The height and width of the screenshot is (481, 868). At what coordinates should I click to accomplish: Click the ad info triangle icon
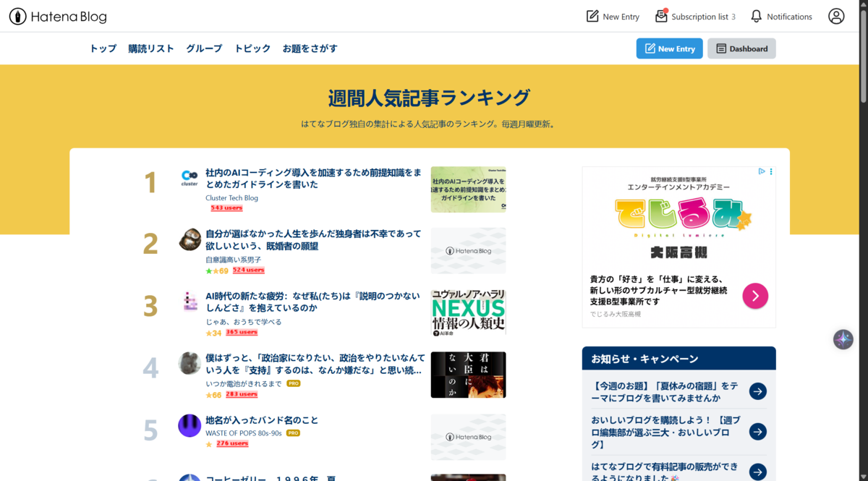[762, 172]
